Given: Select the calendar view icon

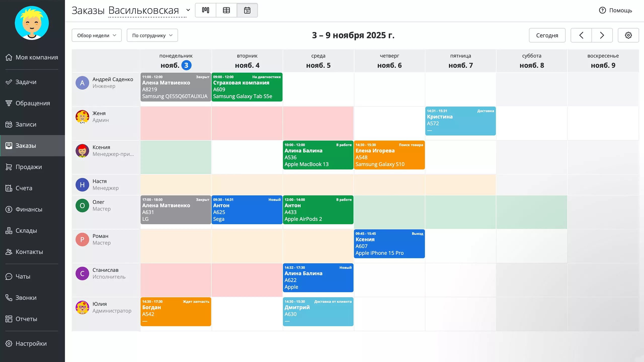Looking at the screenshot, I should (x=247, y=10).
